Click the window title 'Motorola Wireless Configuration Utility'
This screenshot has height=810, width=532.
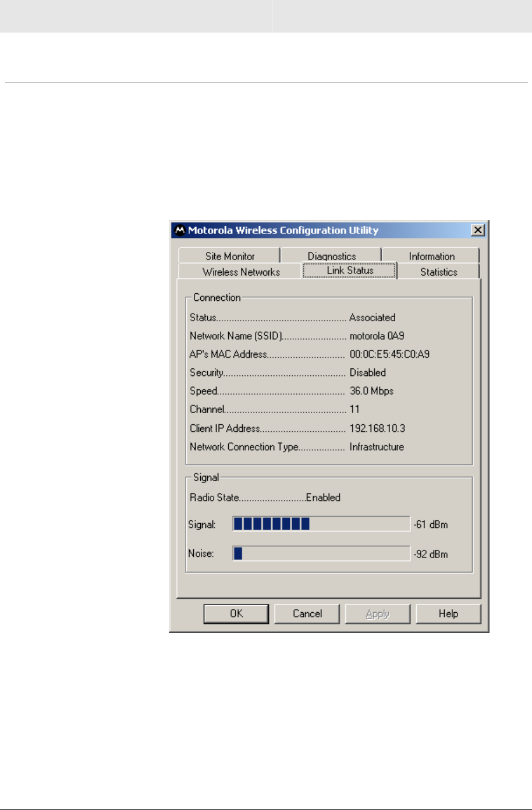pos(283,230)
